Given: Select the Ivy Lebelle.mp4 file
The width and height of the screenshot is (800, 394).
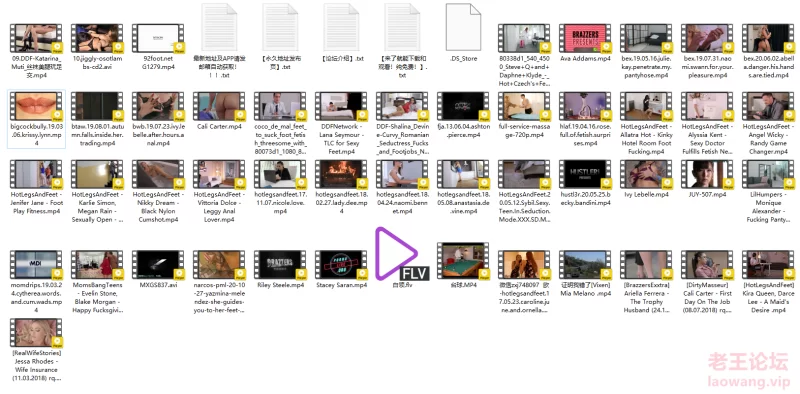Looking at the screenshot, I should click(645, 174).
